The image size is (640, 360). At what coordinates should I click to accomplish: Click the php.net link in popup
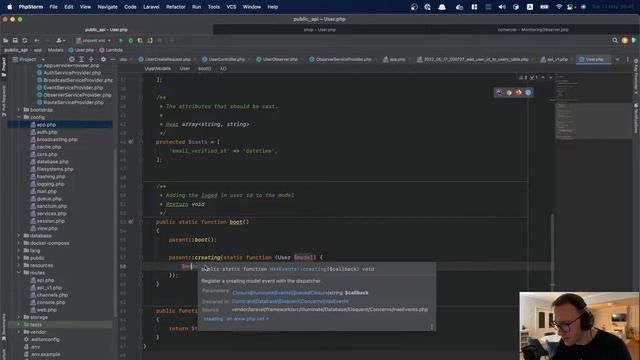tap(236, 318)
